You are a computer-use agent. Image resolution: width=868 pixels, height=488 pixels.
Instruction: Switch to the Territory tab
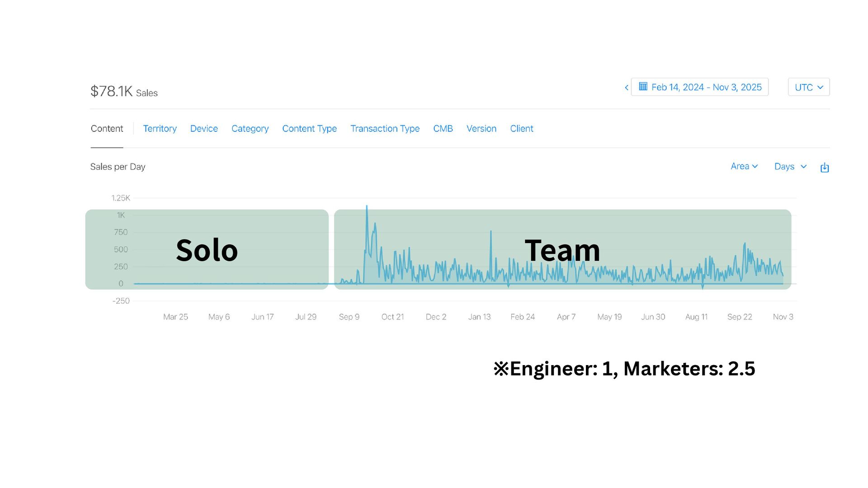click(x=160, y=129)
